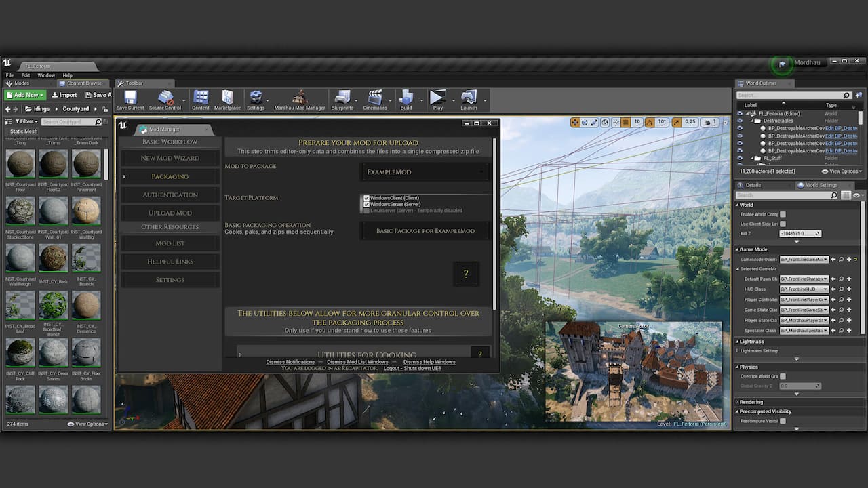Select the viewport scale gizmo mode
The width and height of the screenshot is (868, 488).
pos(594,122)
